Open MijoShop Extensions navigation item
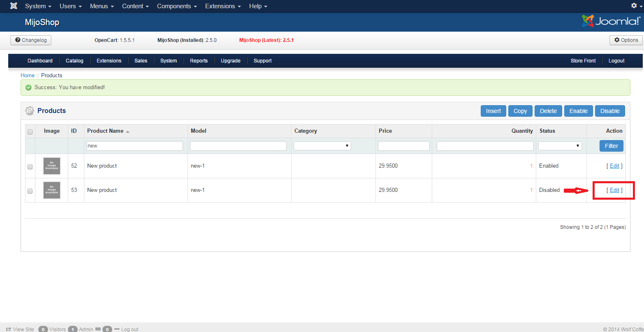 pyautogui.click(x=109, y=61)
